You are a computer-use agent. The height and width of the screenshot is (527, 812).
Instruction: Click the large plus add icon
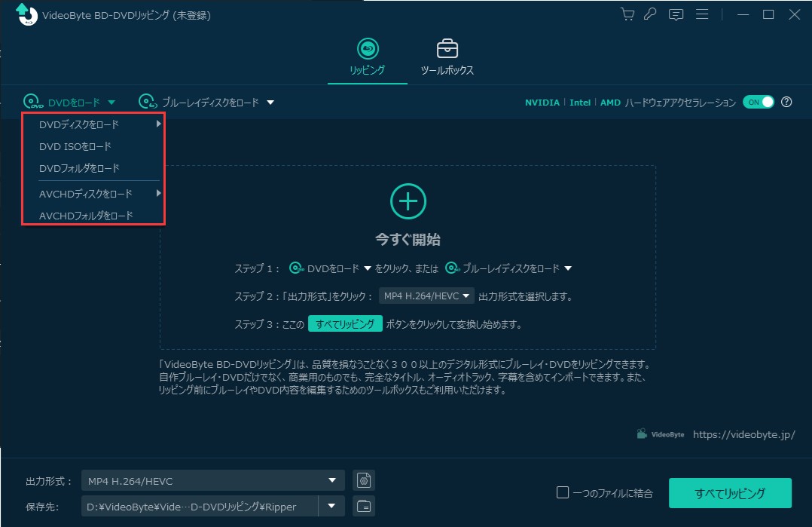tap(408, 201)
